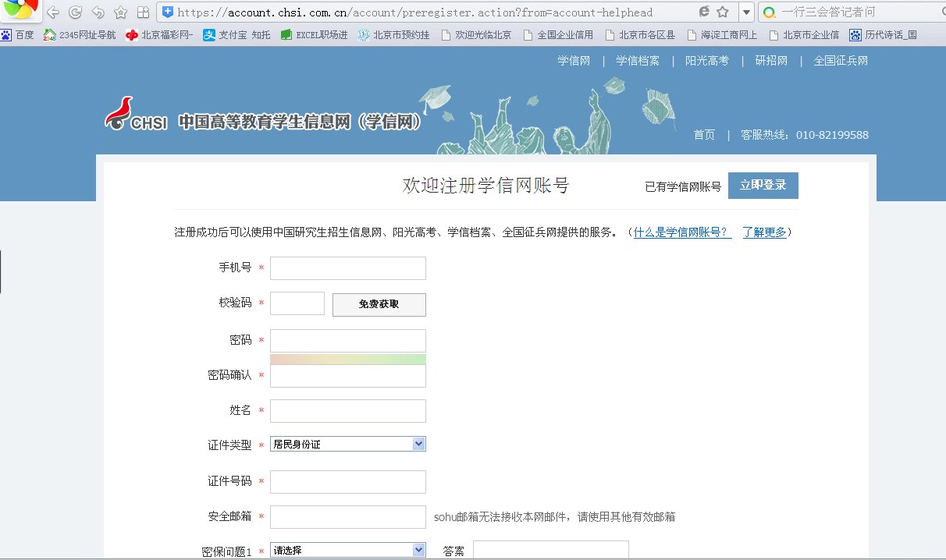The image size is (946, 560).
Task: Click the 免费获取 verification code button
Action: (x=379, y=304)
